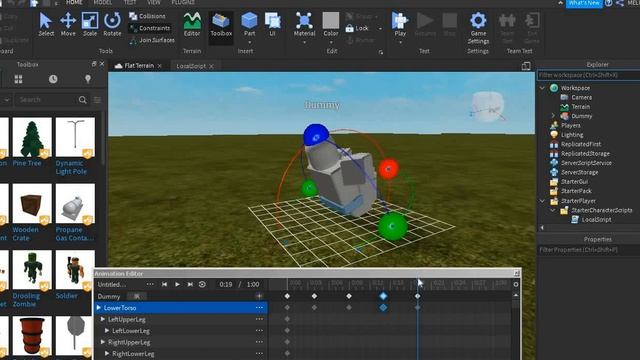Collapse the StarterCharacterScripts node
This screenshot has width=640, height=360.
point(553,210)
